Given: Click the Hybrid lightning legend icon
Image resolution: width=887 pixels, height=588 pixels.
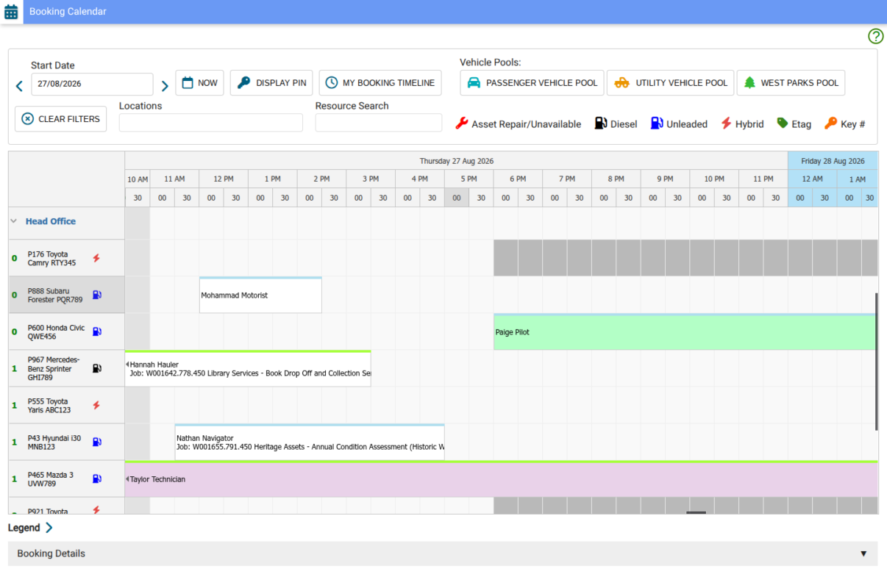Looking at the screenshot, I should pos(726,123).
